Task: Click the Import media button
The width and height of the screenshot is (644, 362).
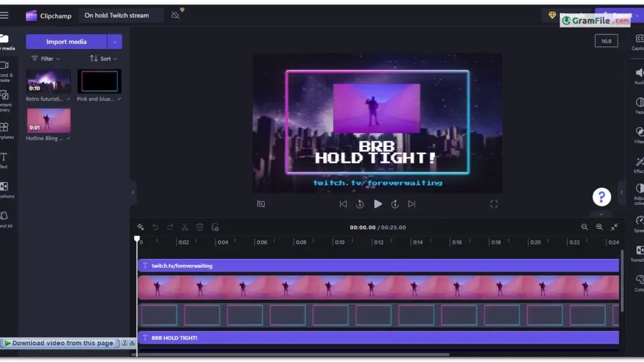Action: click(66, 41)
